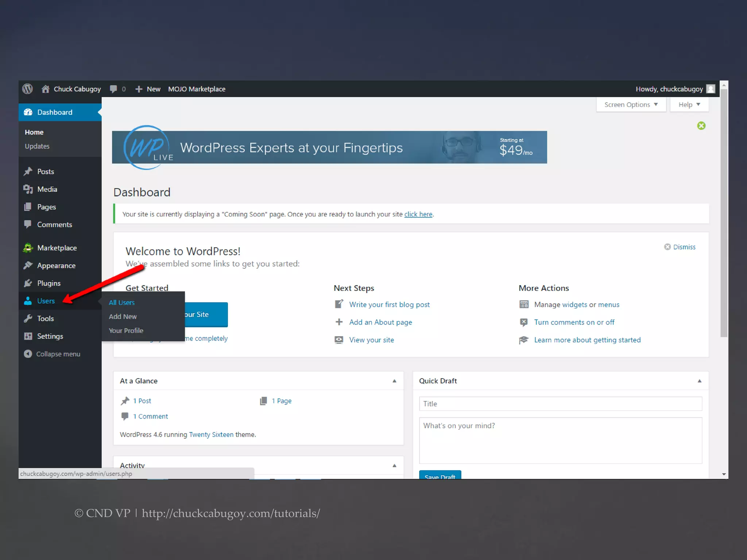Click the Settings icon in sidebar
Viewport: 747px width, 560px height.
click(x=28, y=336)
